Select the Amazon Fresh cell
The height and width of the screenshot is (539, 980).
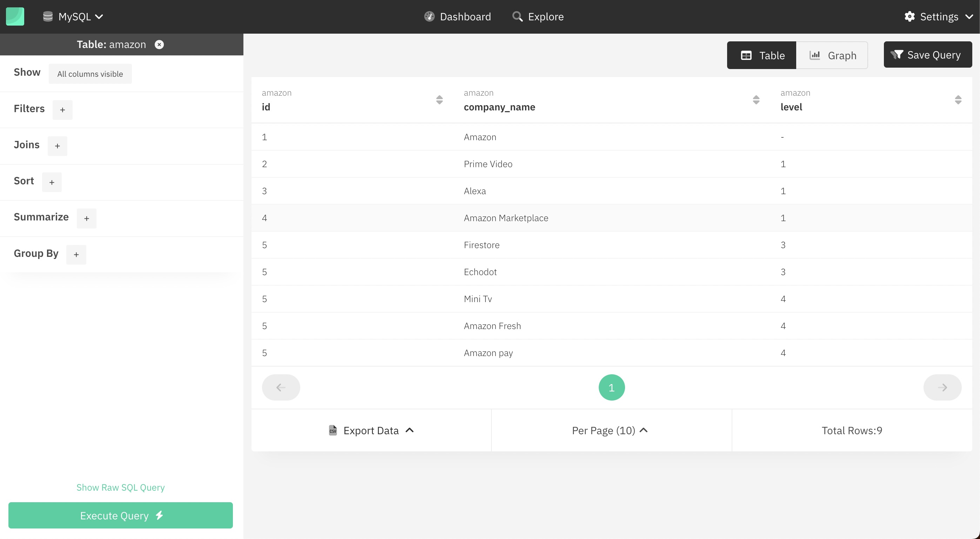tap(492, 326)
